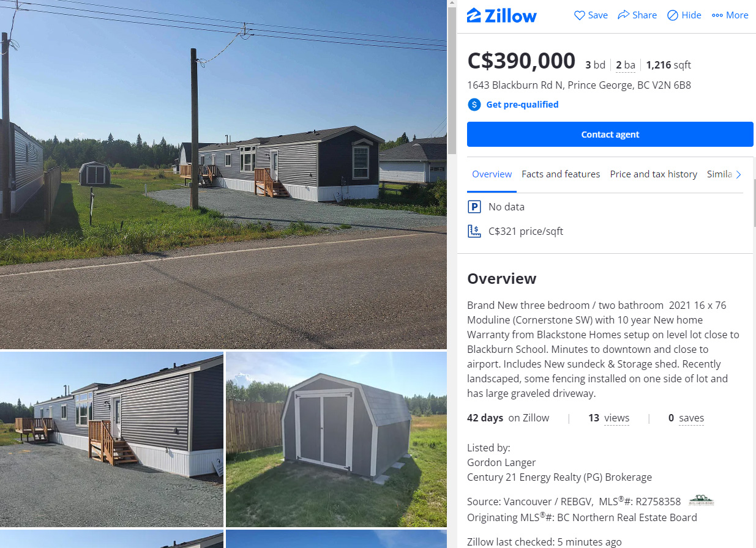Click the real estate board logo
The width and height of the screenshot is (756, 548).
(702, 501)
